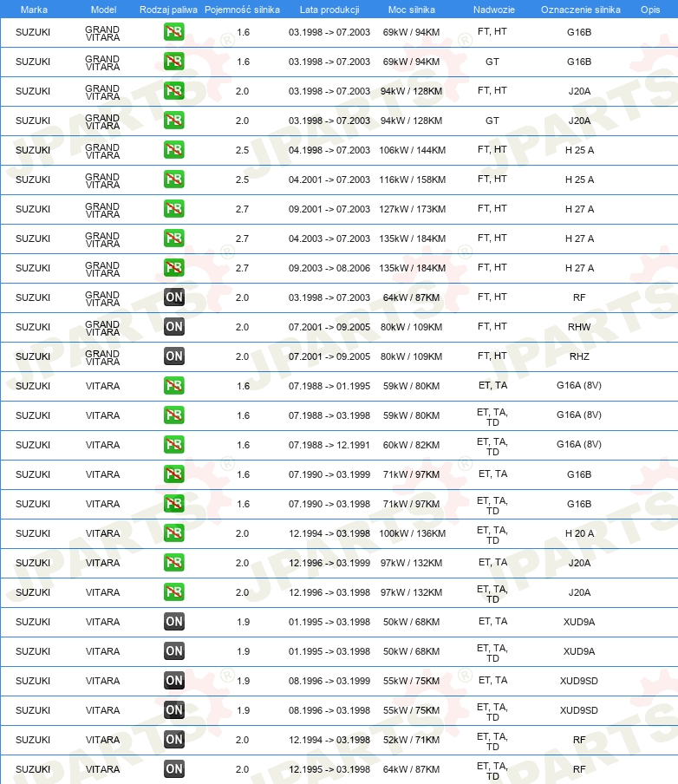Click the Opis column header
678x784 pixels.
click(x=650, y=10)
